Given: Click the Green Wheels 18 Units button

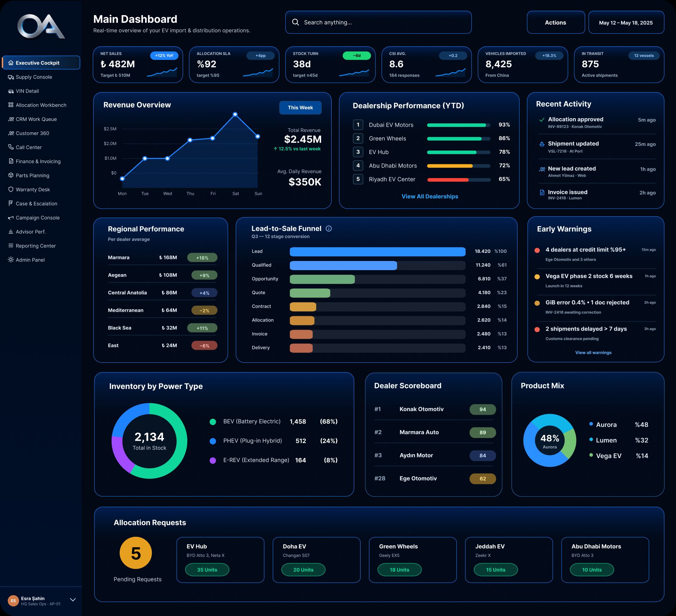Looking at the screenshot, I should [x=399, y=570].
